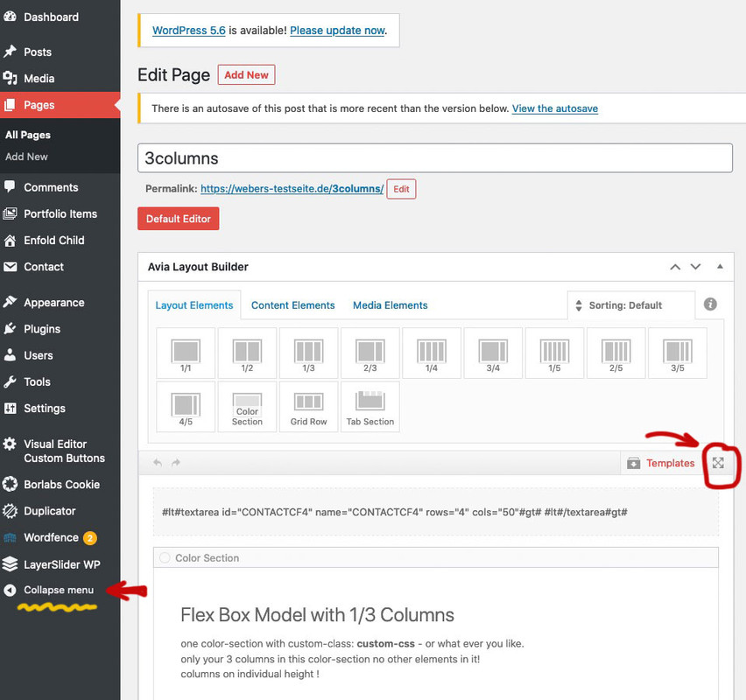This screenshot has height=700, width=746.
Task: Click the Posts pushpin icon
Action: [x=10, y=52]
